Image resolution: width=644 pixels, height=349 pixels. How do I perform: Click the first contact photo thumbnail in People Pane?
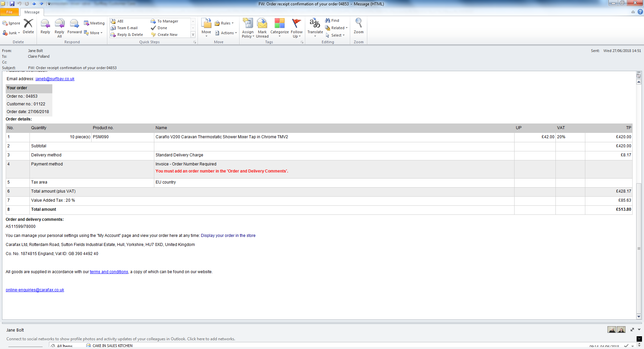click(612, 330)
